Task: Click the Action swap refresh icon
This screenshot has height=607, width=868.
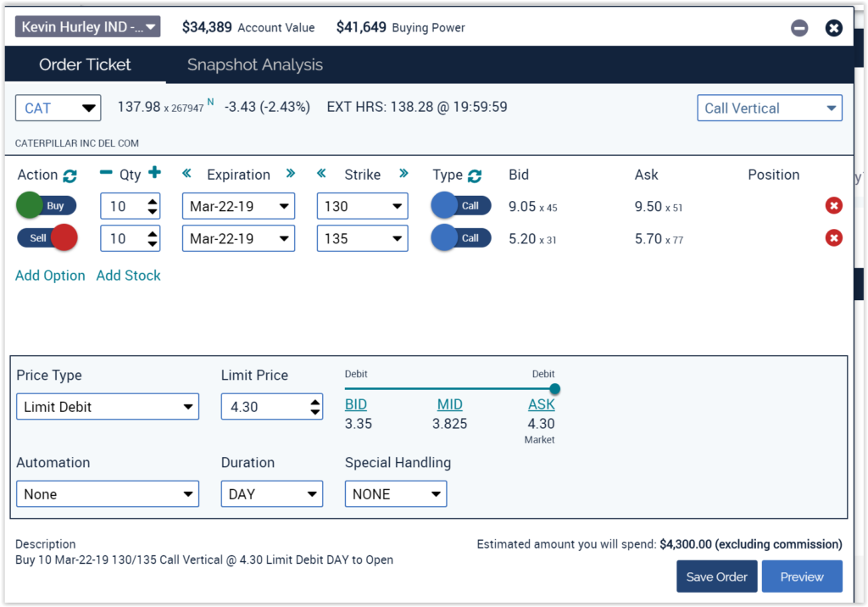Action: tap(70, 175)
